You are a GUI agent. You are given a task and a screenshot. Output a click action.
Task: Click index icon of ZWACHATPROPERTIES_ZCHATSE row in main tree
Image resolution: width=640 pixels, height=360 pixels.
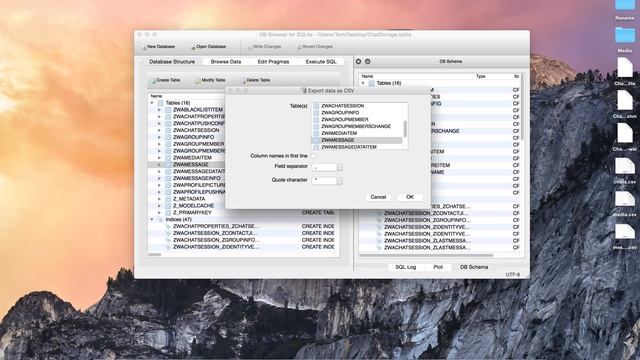pos(168,226)
